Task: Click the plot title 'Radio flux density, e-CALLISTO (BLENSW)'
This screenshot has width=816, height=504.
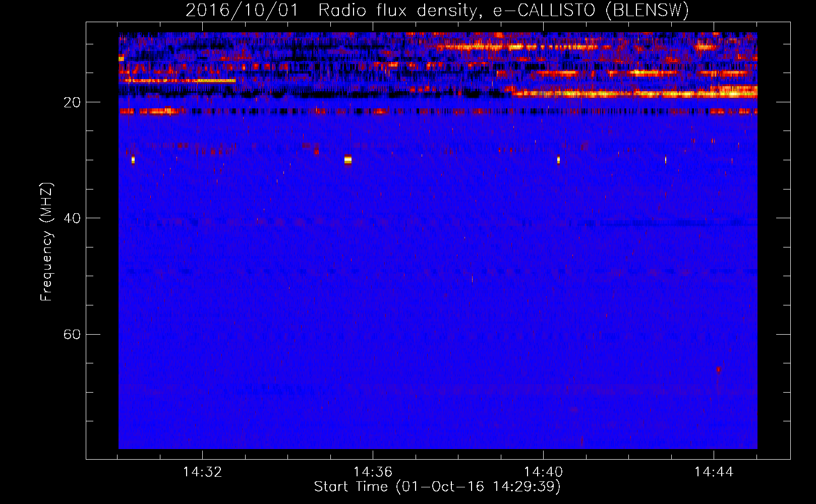Action: (x=503, y=10)
